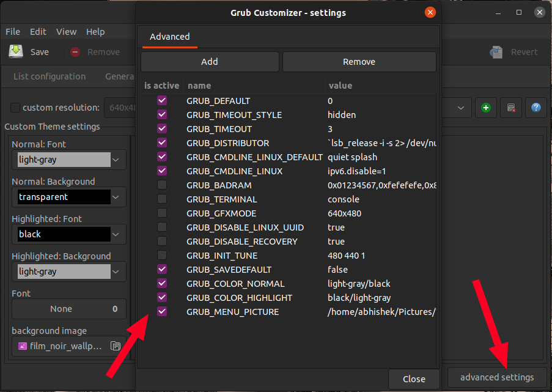Image resolution: width=552 pixels, height=392 pixels.
Task: Uncheck the GRUB_TIMEOUT_STYLE option
Action: point(162,115)
